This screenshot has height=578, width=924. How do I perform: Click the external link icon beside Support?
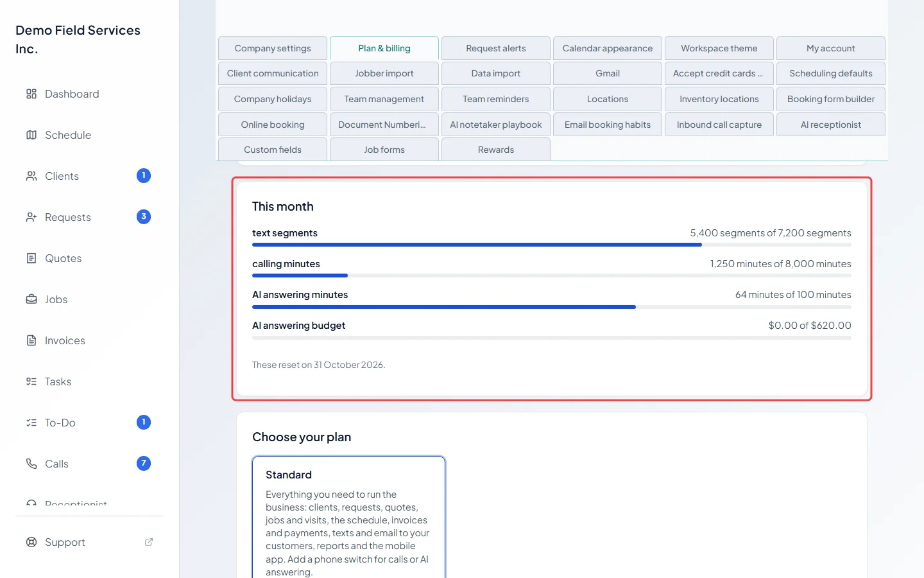point(149,542)
